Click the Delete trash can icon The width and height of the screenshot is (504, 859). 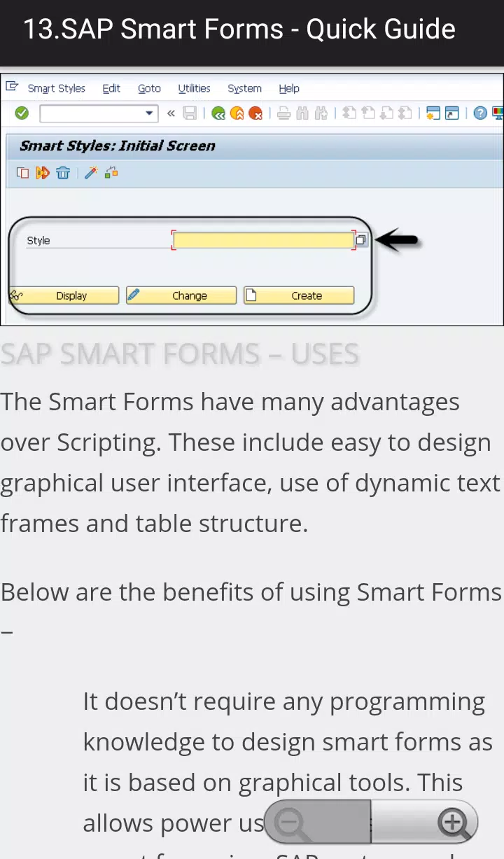coord(63,173)
